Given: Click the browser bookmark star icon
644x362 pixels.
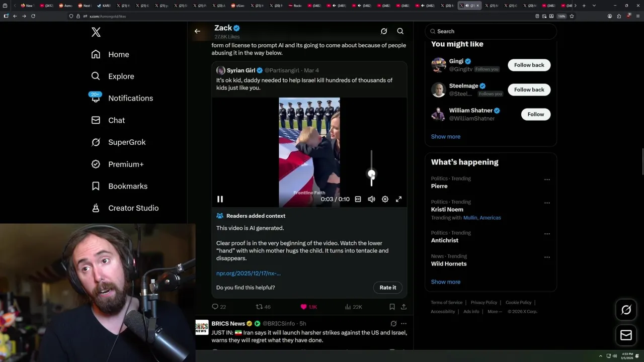Looking at the screenshot, I should tap(572, 16).
